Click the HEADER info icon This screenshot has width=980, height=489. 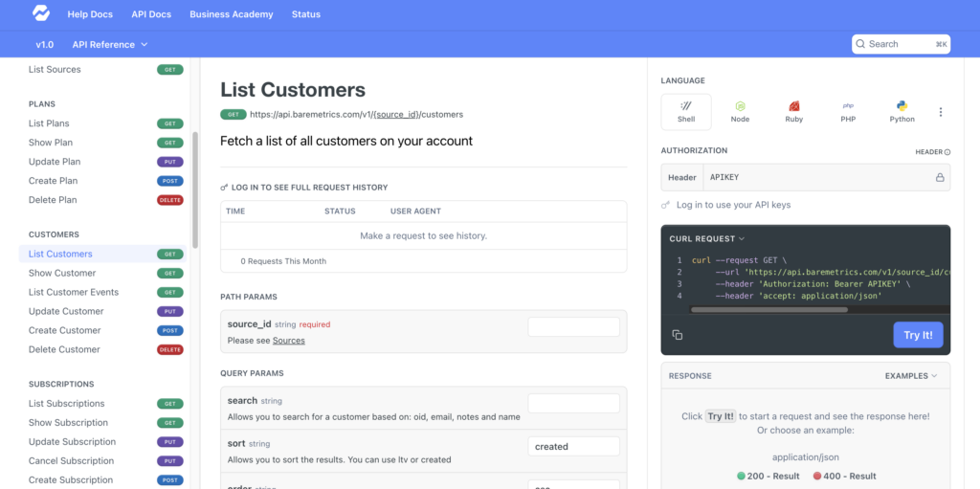point(947,152)
